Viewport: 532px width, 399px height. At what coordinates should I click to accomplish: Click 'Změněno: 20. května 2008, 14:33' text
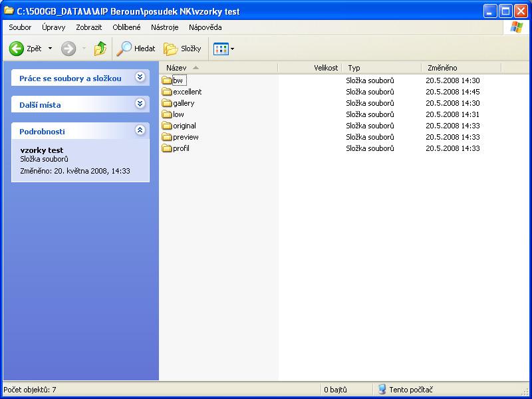pyautogui.click(x=75, y=171)
